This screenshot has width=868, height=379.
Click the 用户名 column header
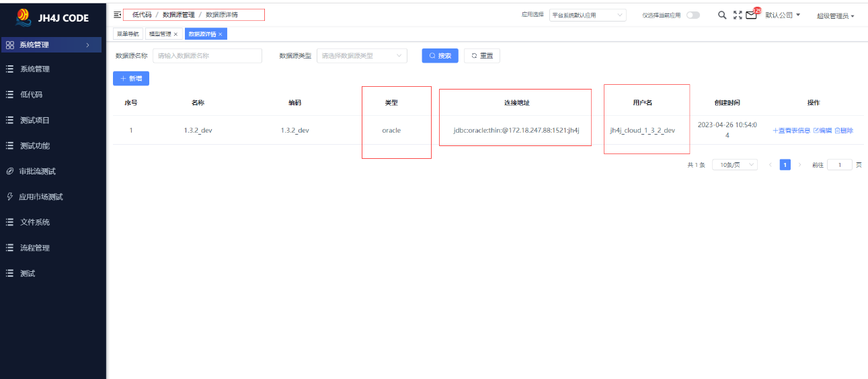coord(643,103)
